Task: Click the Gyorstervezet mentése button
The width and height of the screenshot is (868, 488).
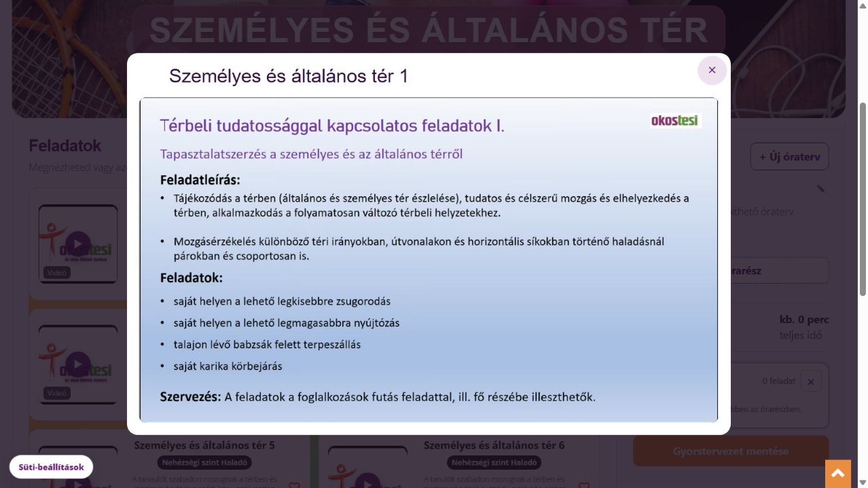Action: pos(731,451)
